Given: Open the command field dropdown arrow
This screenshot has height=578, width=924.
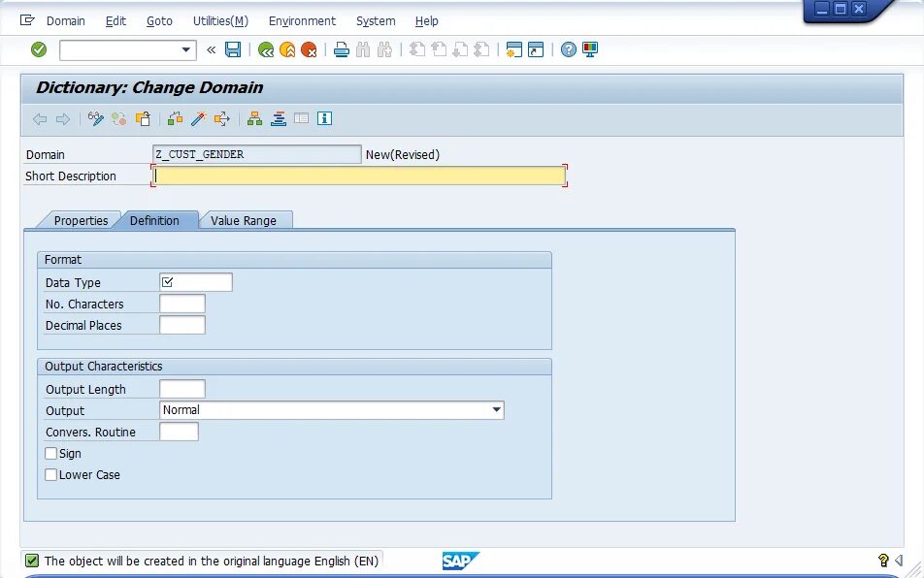Looking at the screenshot, I should (x=185, y=50).
